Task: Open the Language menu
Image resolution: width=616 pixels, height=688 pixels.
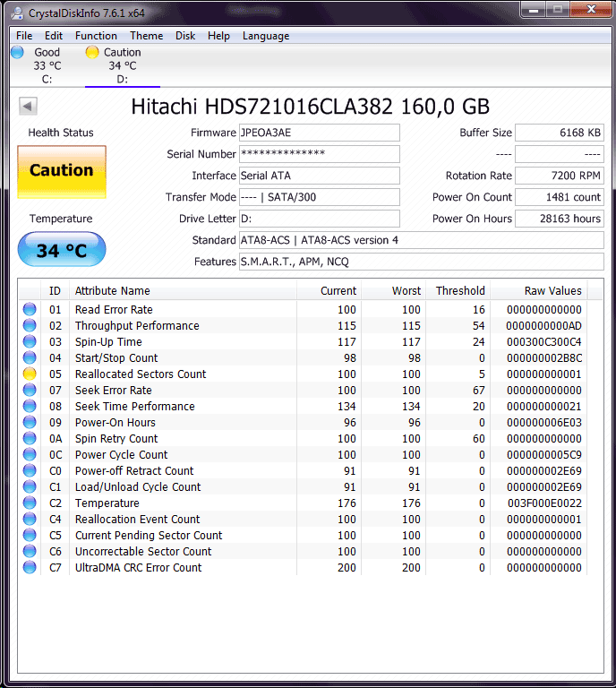Action: [266, 36]
